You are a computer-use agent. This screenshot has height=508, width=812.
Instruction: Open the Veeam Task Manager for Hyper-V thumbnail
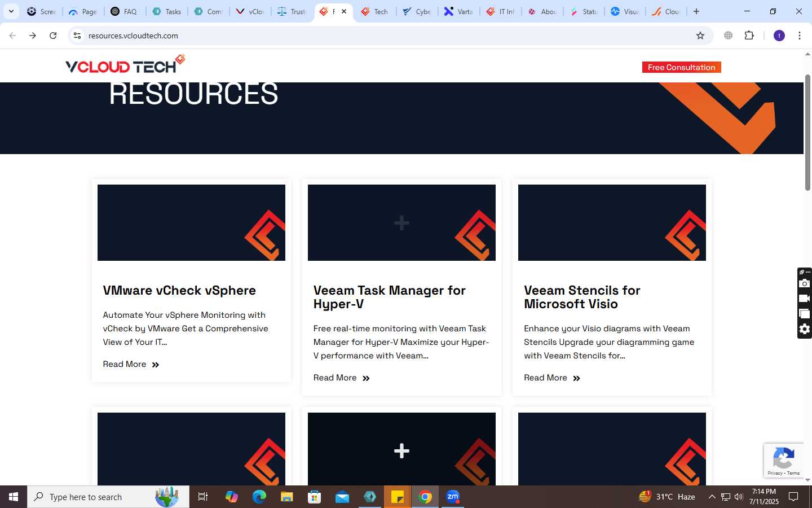pyautogui.click(x=401, y=222)
